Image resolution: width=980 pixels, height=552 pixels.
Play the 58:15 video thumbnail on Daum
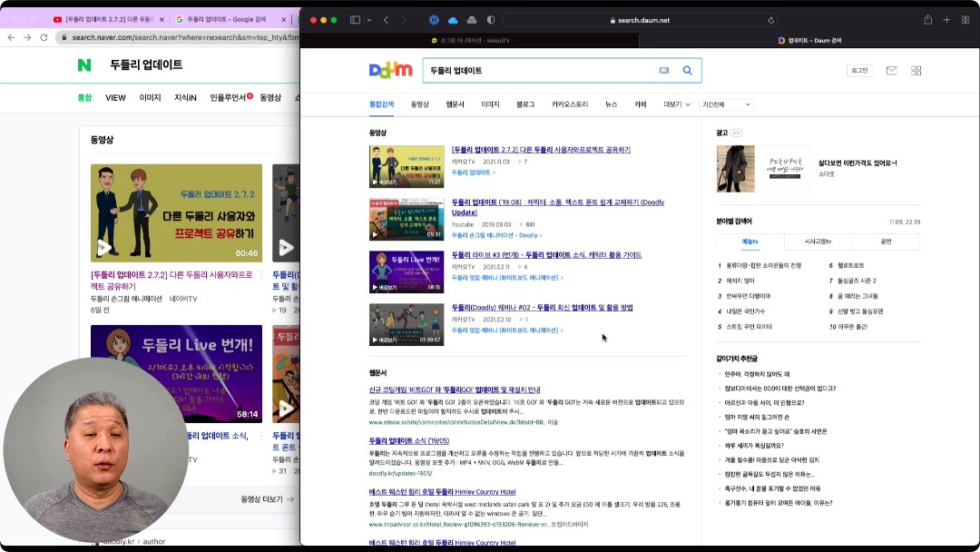click(x=407, y=272)
